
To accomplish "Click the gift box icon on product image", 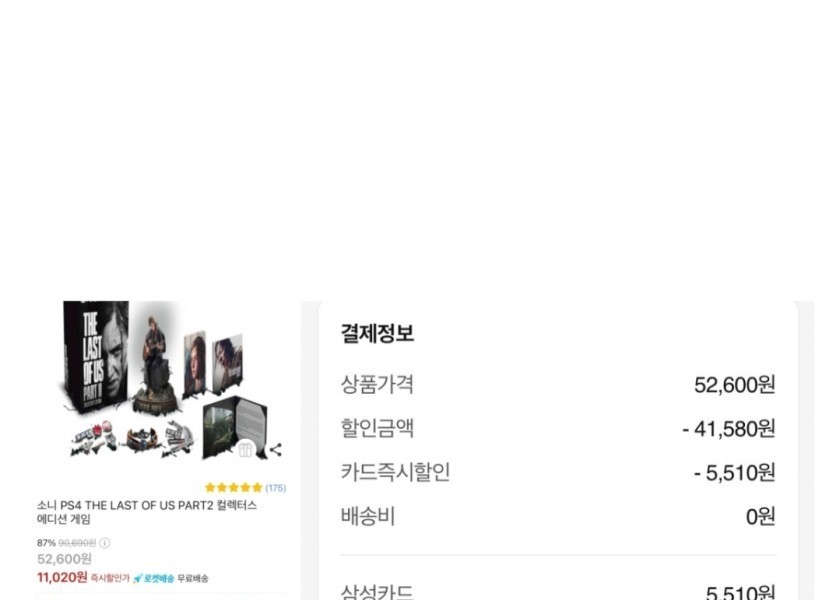I will click(x=246, y=449).
